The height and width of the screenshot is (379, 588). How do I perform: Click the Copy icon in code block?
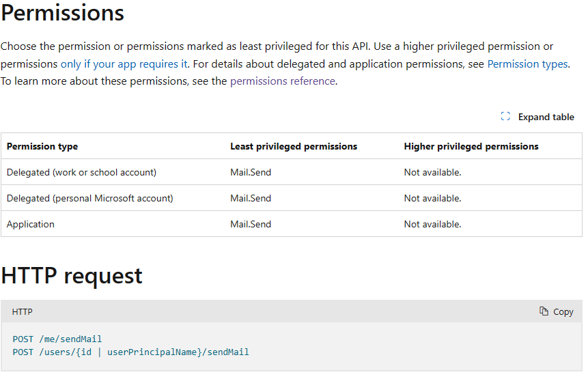[544, 311]
